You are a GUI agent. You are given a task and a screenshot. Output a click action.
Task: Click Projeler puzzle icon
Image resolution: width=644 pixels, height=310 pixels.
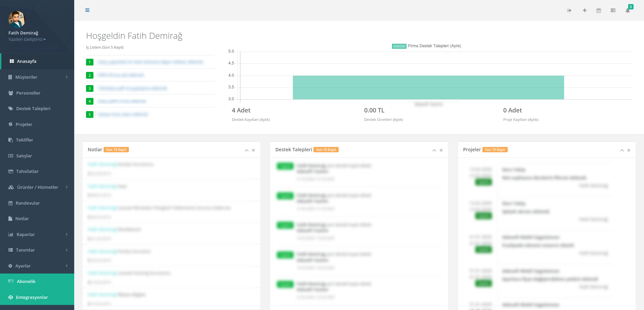coord(10,124)
